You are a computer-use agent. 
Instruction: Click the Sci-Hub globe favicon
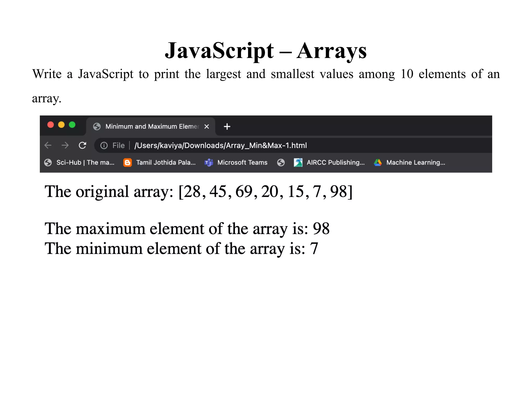48,163
